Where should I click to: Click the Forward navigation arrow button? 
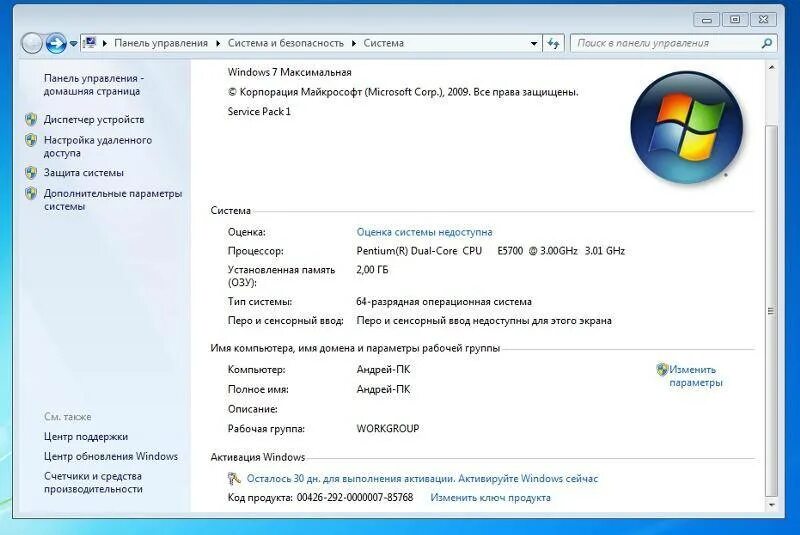(x=56, y=43)
